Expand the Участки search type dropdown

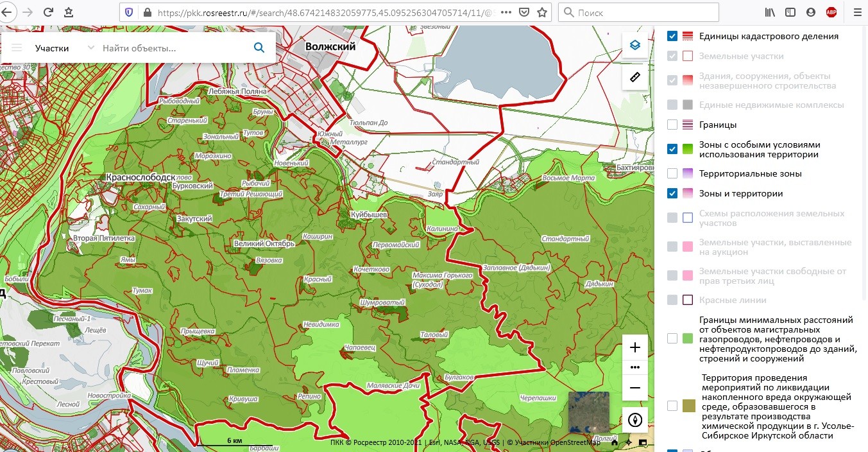point(90,48)
